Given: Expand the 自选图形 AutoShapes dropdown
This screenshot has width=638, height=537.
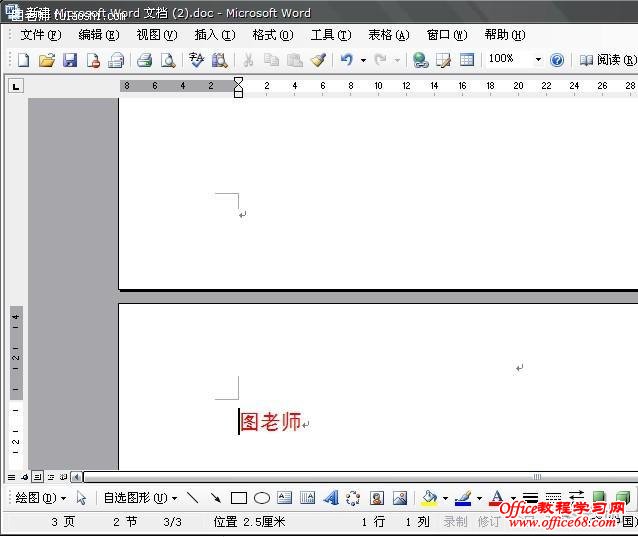Looking at the screenshot, I should [x=174, y=498].
